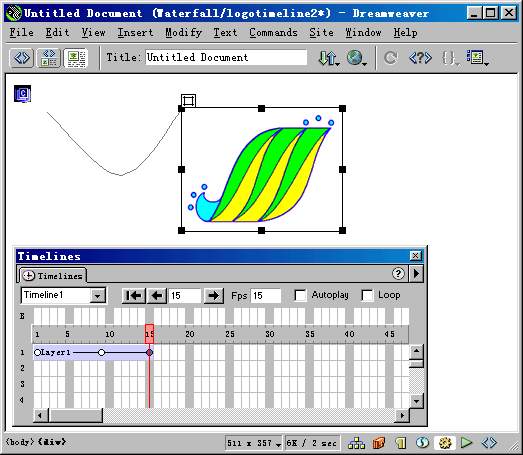Select <div> tag in status bar
The width and height of the screenshot is (523, 455).
pos(52,442)
